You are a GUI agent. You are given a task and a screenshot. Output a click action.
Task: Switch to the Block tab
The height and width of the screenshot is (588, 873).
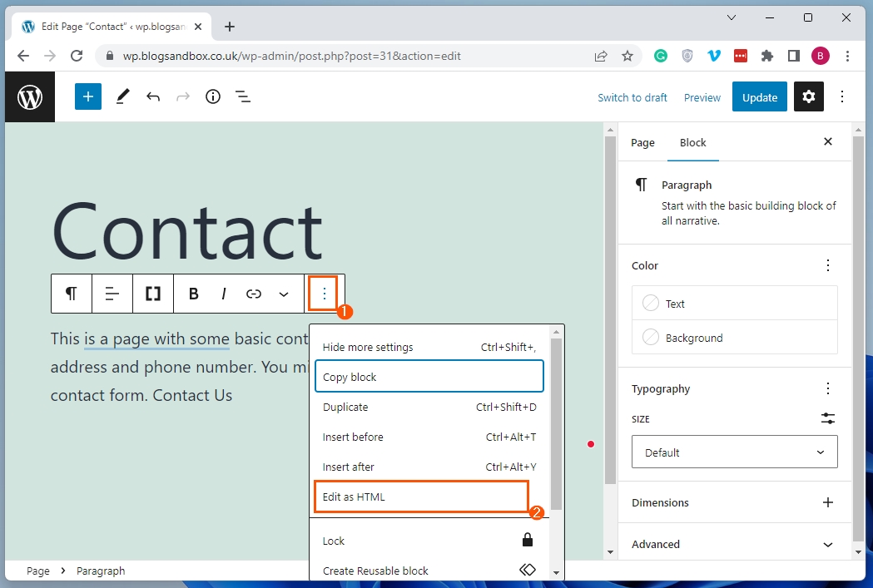pos(692,142)
